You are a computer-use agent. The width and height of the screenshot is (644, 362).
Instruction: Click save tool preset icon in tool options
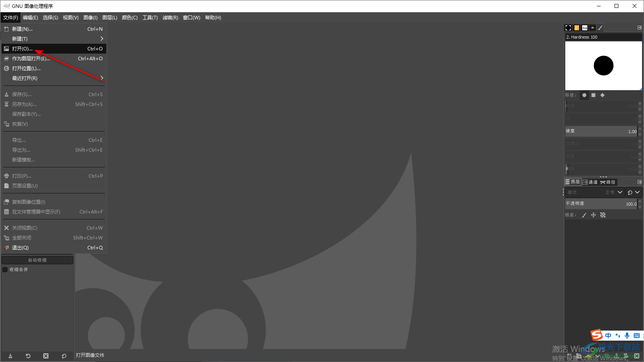coord(10,356)
